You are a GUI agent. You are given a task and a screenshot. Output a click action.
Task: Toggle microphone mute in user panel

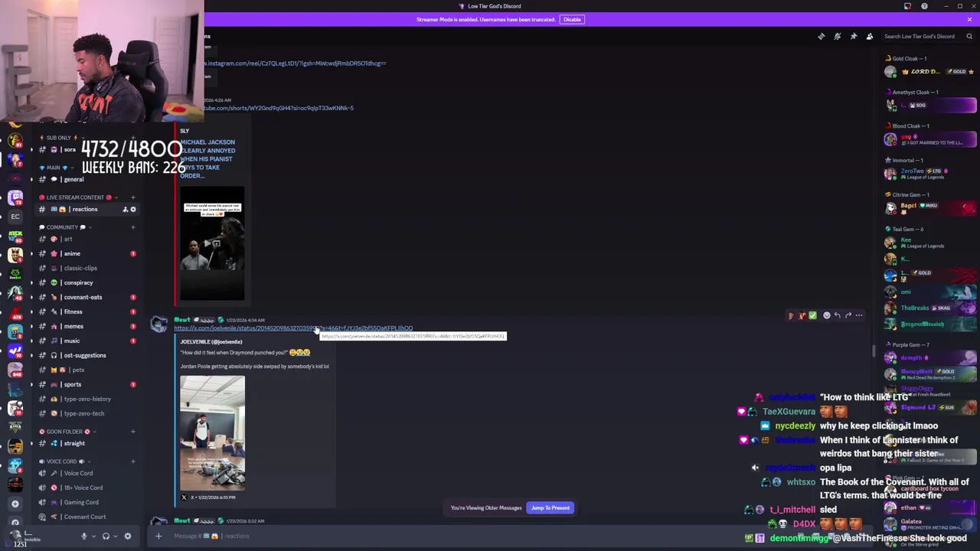84,536
